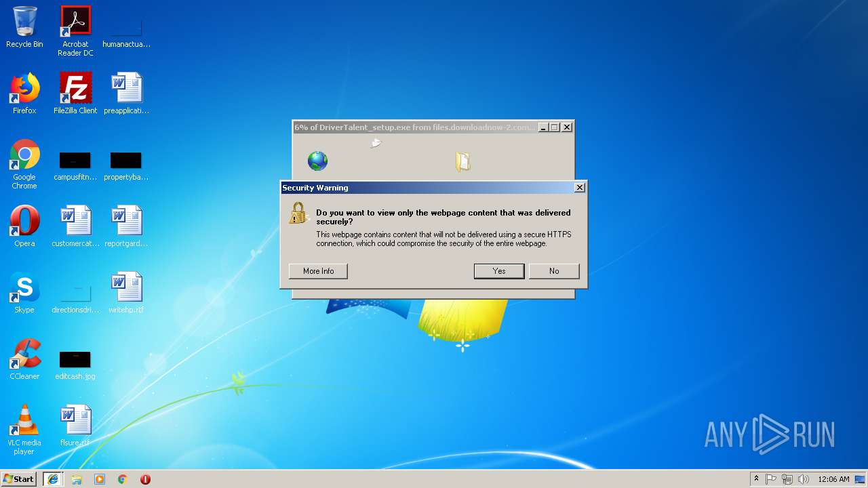Open the Start menu
The width and height of the screenshot is (868, 488).
click(18, 479)
